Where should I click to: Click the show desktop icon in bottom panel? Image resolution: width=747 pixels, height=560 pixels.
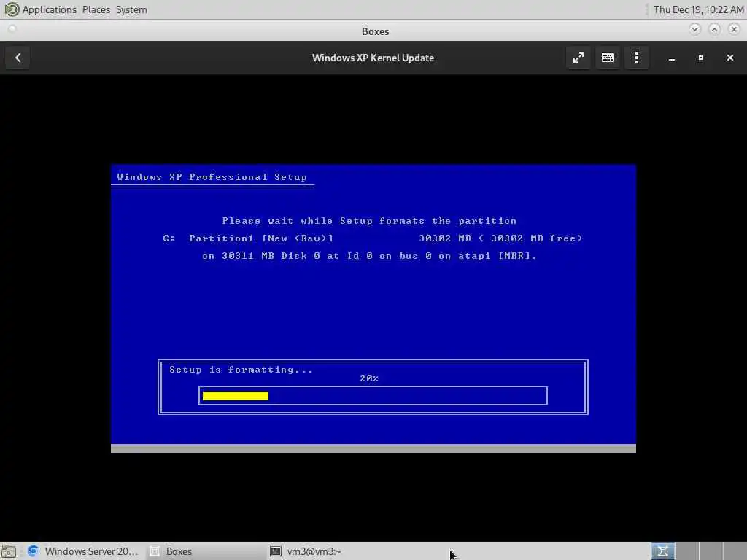click(9, 551)
